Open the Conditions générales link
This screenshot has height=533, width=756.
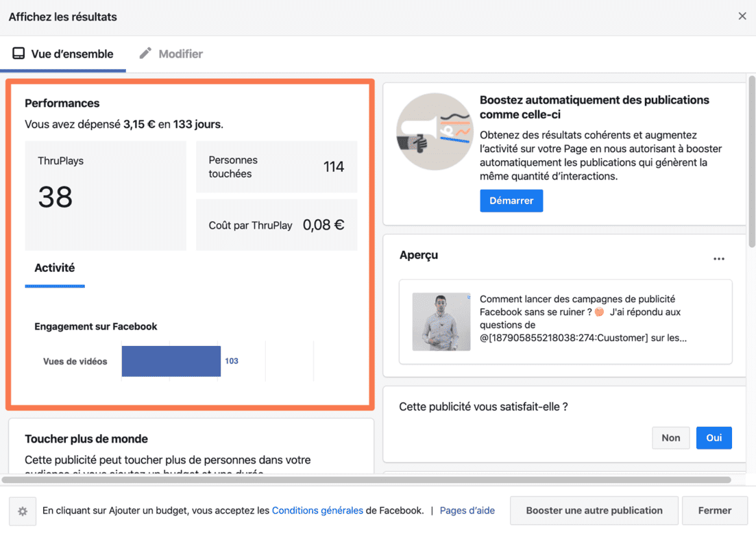(317, 510)
